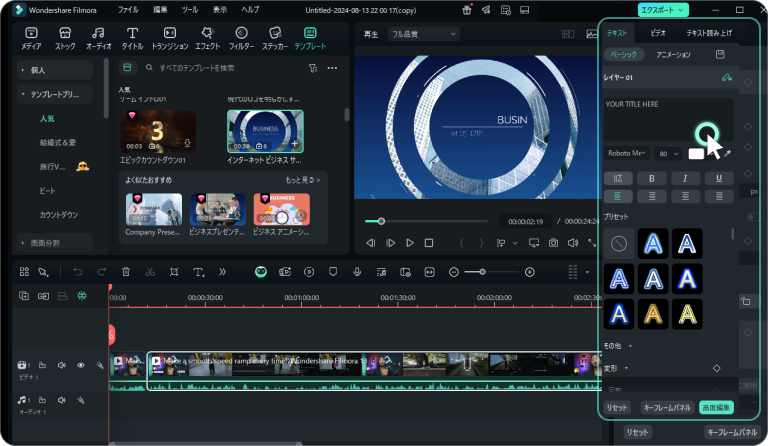Zoom out timeline with minus icon
The height and width of the screenshot is (446, 768).
(x=454, y=272)
